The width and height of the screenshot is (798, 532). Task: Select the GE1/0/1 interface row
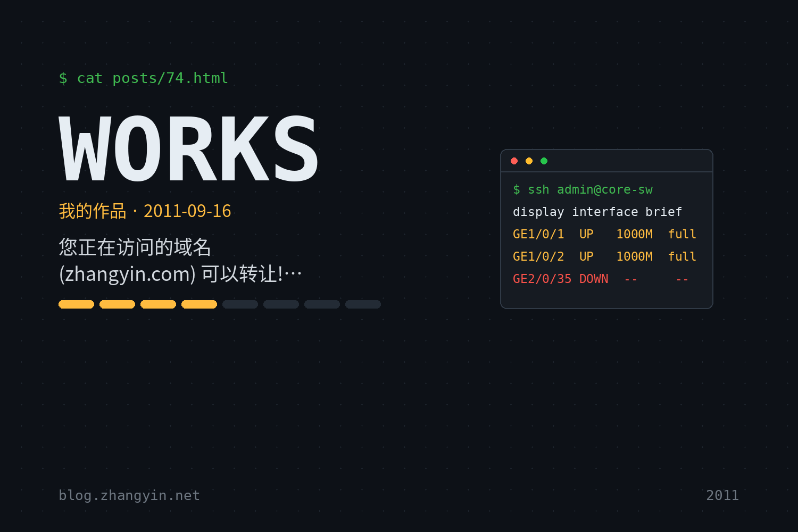(x=604, y=234)
